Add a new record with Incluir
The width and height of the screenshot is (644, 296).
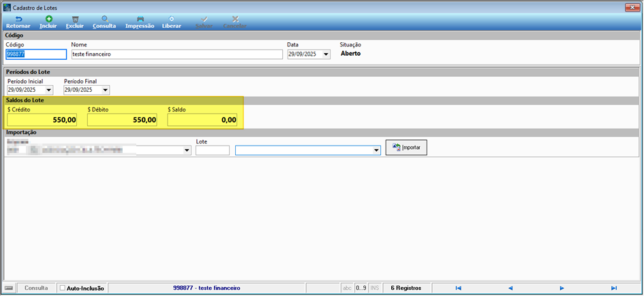(x=48, y=22)
